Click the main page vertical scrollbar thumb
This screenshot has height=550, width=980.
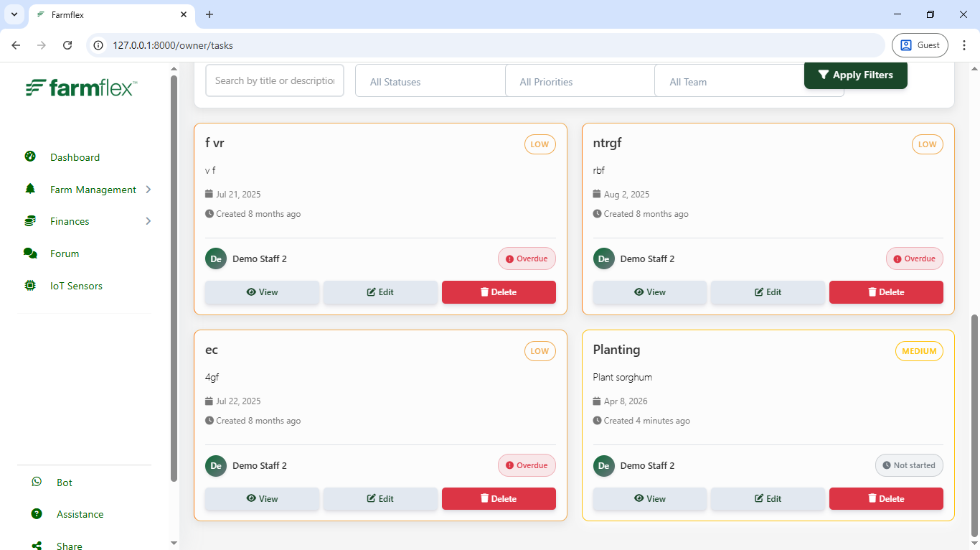[x=974, y=425]
